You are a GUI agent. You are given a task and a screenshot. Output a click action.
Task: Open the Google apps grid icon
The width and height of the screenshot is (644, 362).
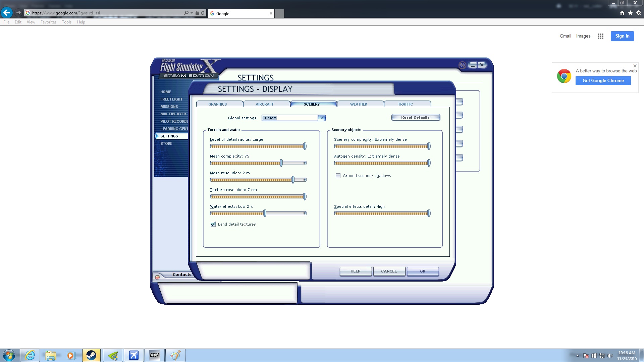tap(600, 36)
